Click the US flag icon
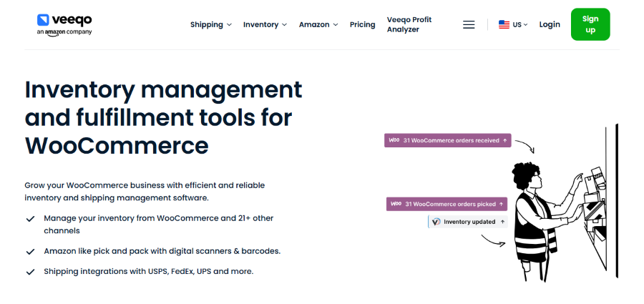This screenshot has width=644, height=304. click(x=504, y=24)
